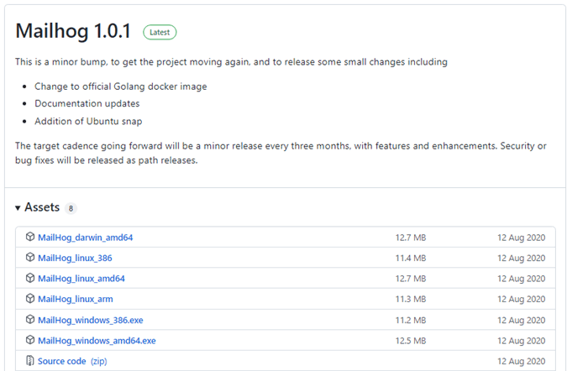Click the zip file icon beside Source code
Viewport: 588px width, 371px height.
(30, 361)
